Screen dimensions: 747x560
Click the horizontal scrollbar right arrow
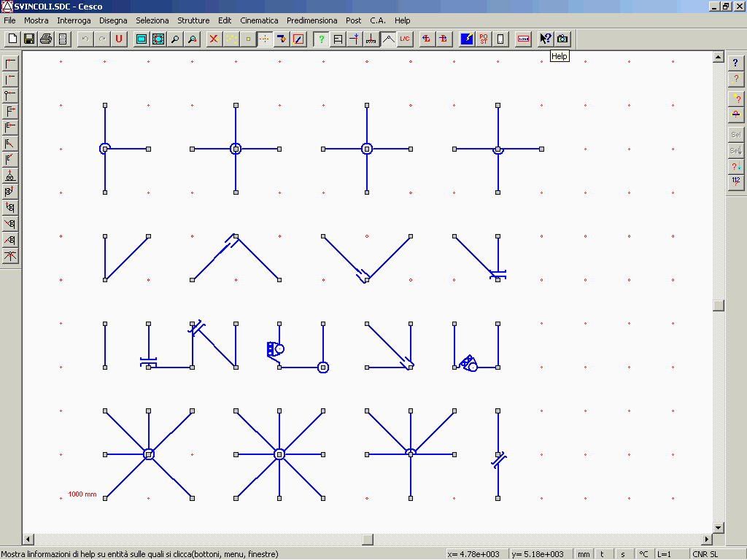tap(706, 540)
